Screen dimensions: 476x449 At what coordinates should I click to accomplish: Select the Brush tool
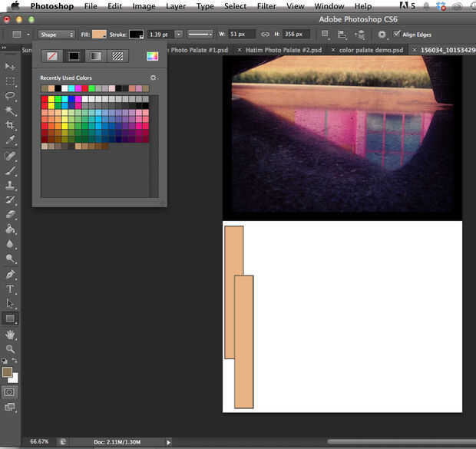pos(10,171)
